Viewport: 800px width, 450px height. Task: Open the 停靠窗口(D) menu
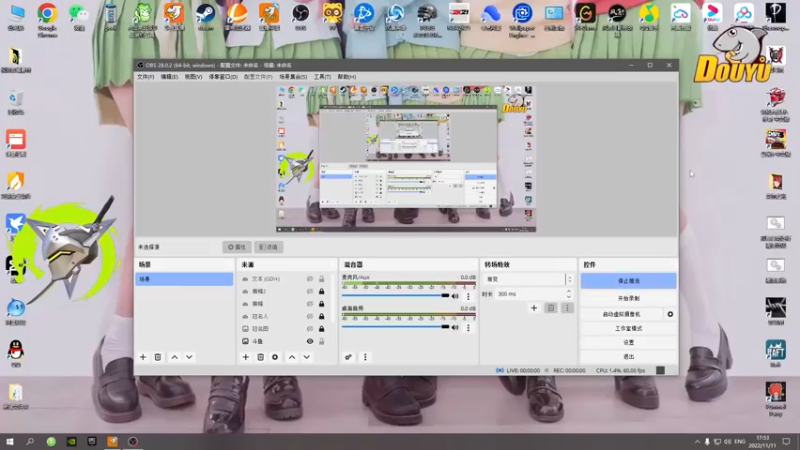[223, 77]
